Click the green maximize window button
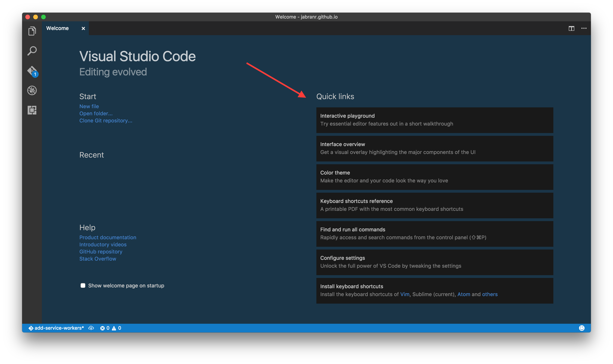 (43, 17)
